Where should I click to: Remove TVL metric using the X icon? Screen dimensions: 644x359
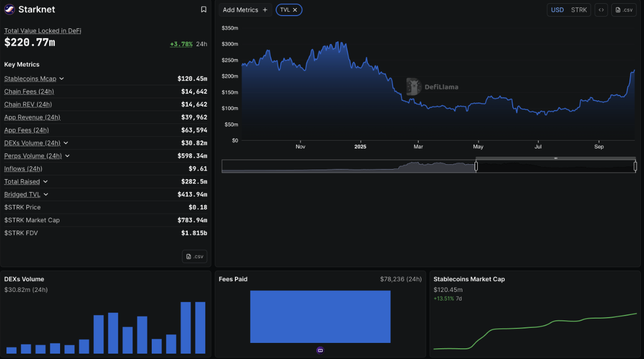pyautogui.click(x=295, y=10)
